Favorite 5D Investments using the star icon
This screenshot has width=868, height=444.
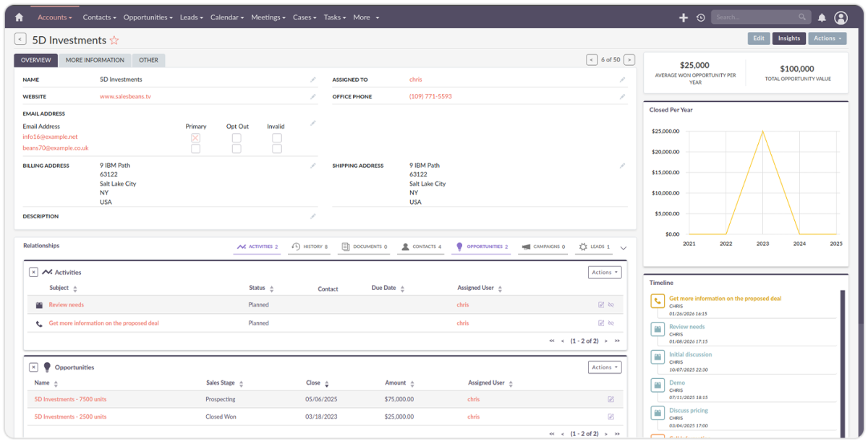click(114, 40)
